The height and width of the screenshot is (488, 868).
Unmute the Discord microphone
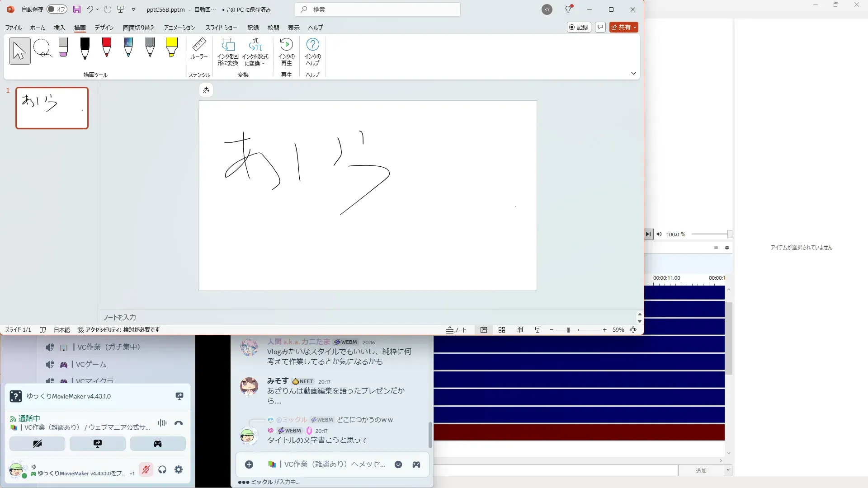146,470
